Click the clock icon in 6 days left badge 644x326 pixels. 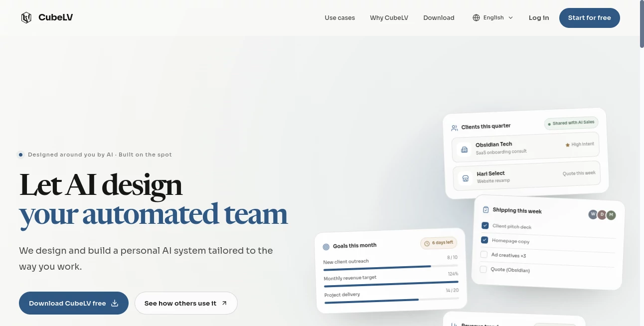[427, 243]
